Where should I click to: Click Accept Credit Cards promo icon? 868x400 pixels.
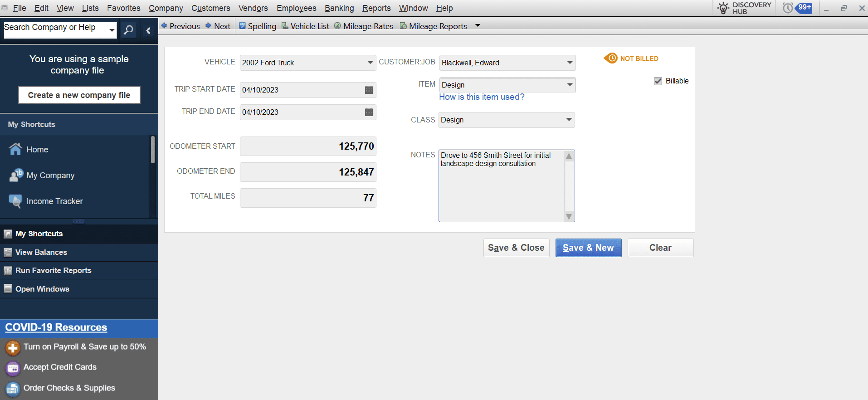tap(13, 368)
